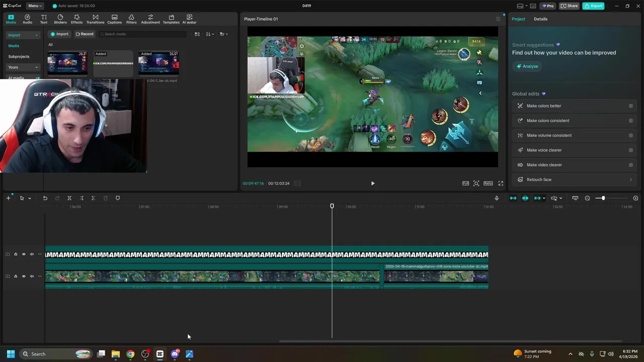Click the timeline zoom out magnifier

click(x=587, y=198)
